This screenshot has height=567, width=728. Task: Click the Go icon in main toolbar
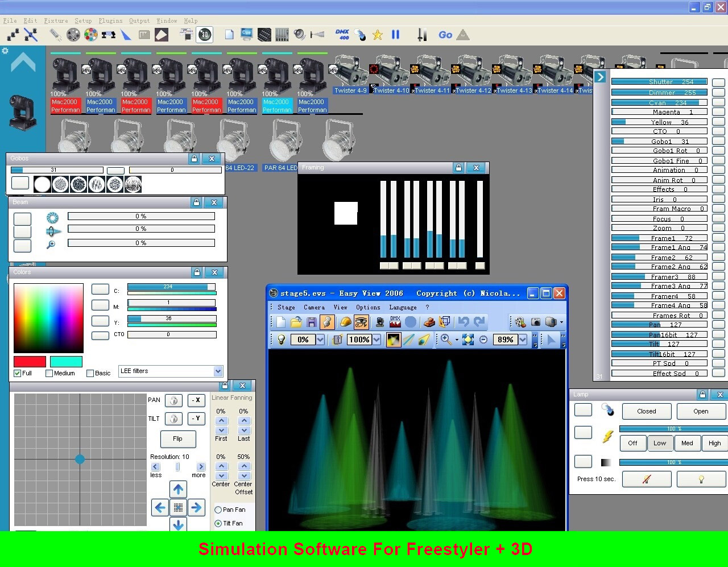click(445, 35)
